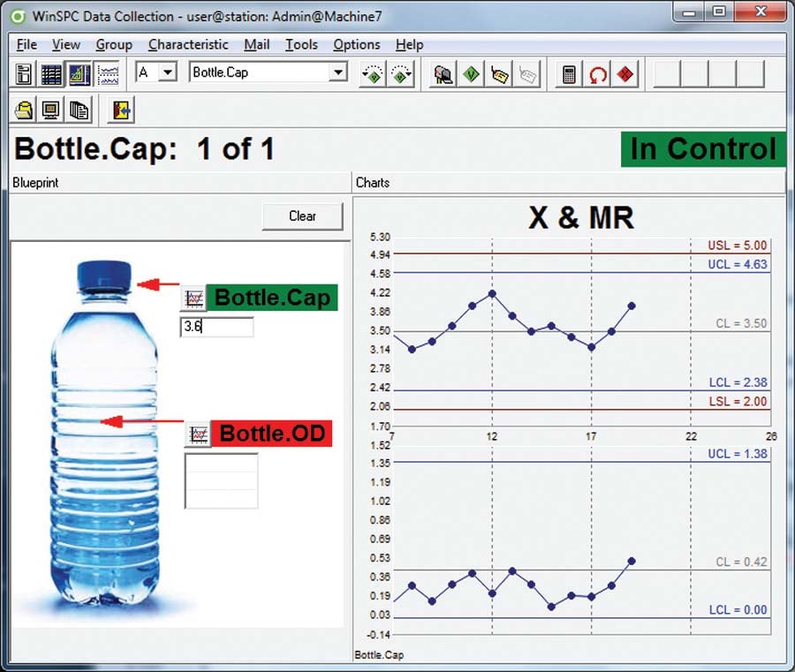Image resolution: width=795 pixels, height=672 pixels.
Task: Click the red diamond toolbar icon
Action: point(626,74)
